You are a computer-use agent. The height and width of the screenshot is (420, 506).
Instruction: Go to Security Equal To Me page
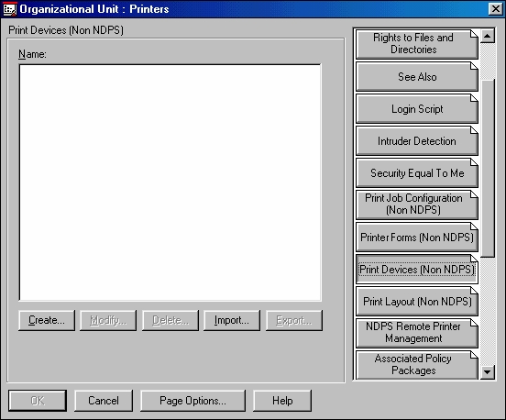[416, 173]
